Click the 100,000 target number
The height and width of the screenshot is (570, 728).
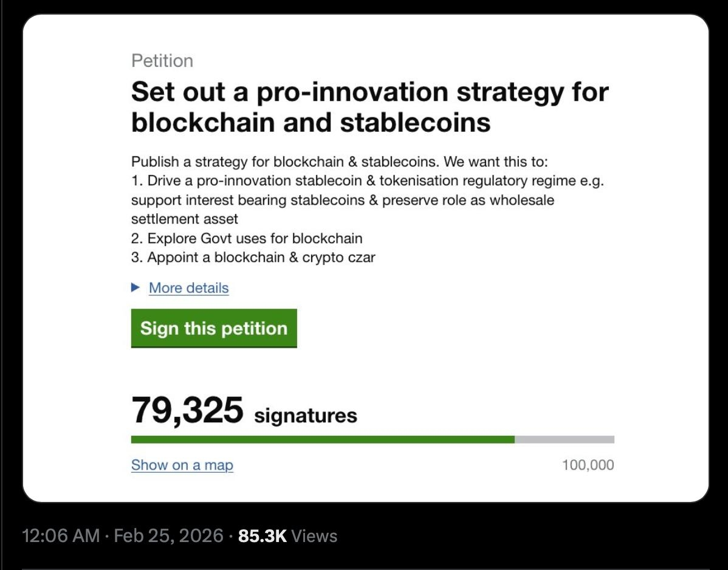click(588, 465)
